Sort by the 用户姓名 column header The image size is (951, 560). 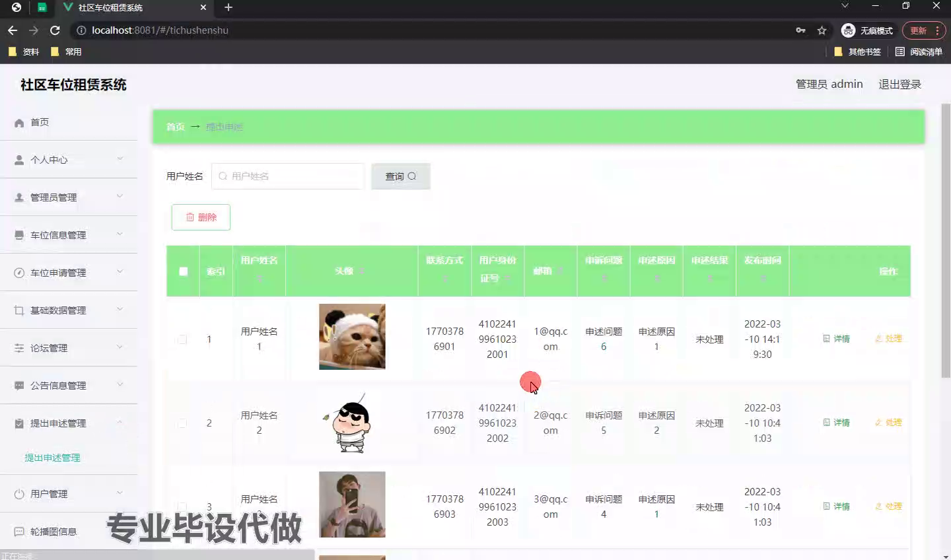coord(259,269)
